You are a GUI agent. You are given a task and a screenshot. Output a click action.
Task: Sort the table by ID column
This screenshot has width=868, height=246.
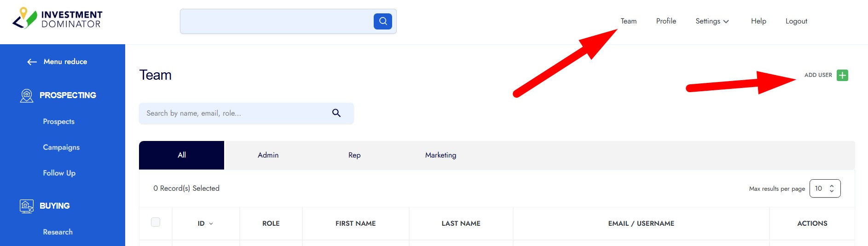coord(205,223)
